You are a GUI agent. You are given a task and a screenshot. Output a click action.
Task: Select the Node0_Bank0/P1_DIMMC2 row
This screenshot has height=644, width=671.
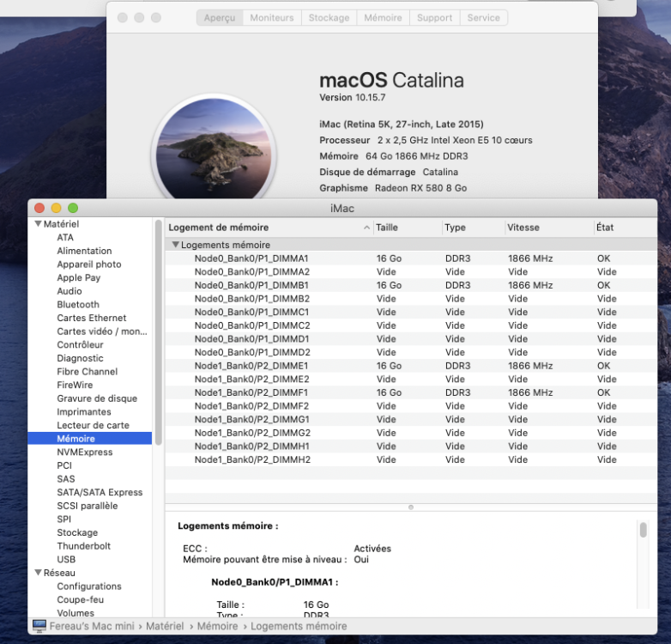[x=411, y=325]
